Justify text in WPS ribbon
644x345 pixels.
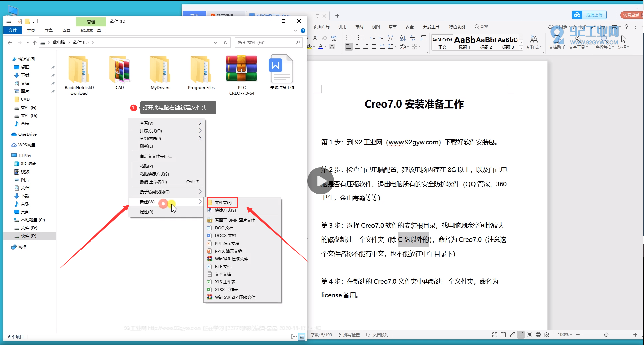[x=374, y=47]
